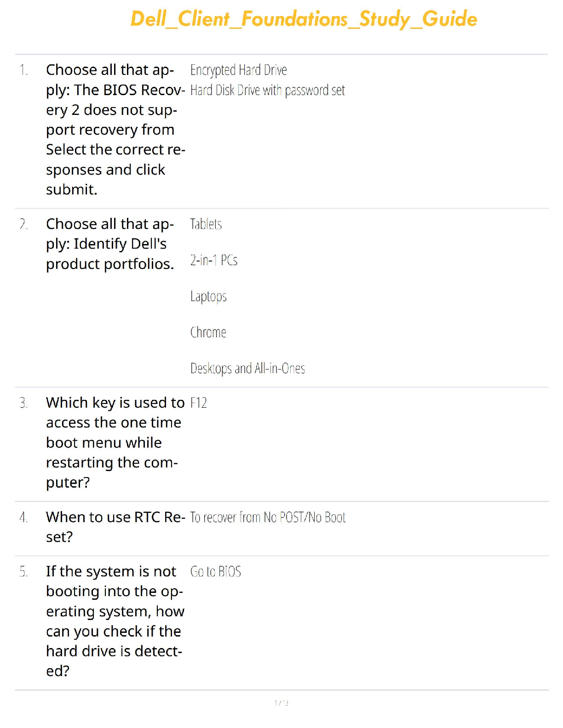Select the 'Tablets' answer

coord(206,224)
